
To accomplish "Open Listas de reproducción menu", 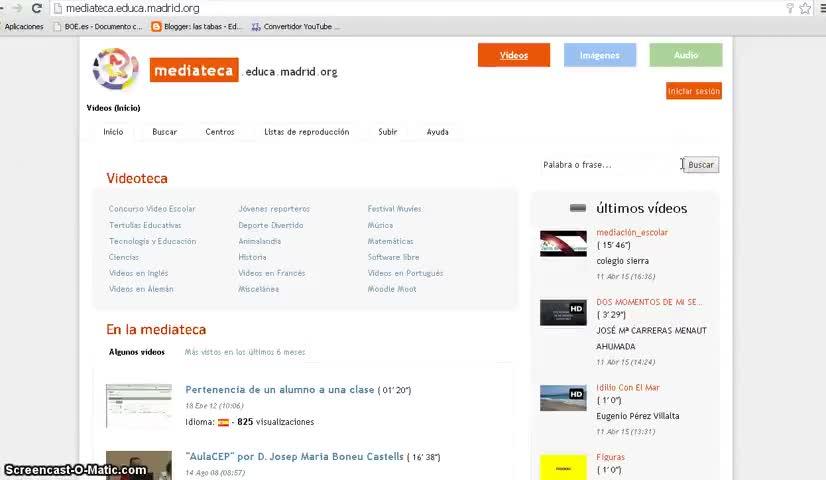I will 307,132.
